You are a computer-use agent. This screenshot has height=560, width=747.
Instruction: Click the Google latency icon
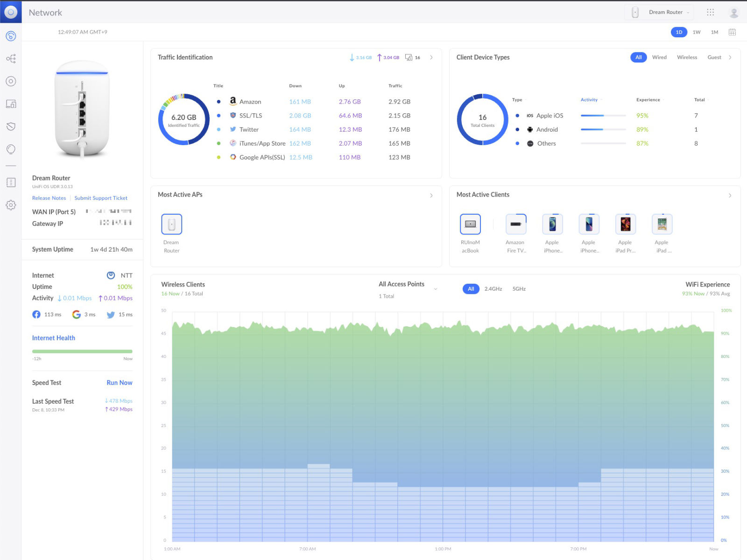click(x=77, y=315)
